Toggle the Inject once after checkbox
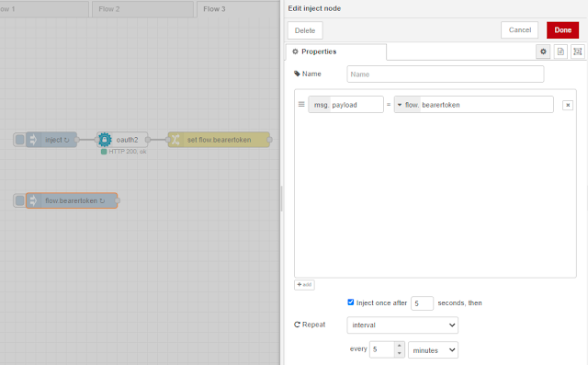The width and height of the screenshot is (588, 365). point(351,302)
